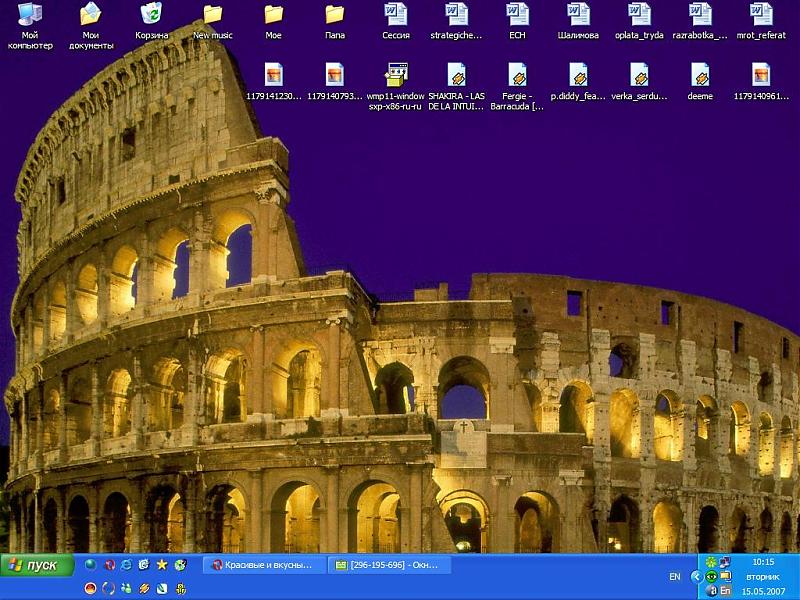Screen dimensions: 800x600
Task: Open the oplata_tryda document icon
Action: [639, 15]
